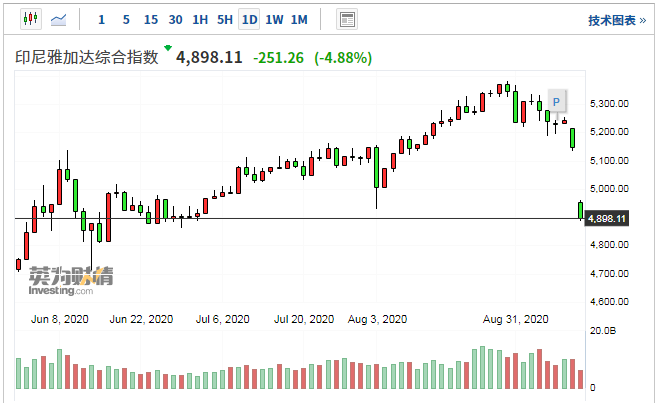Viewport: 658px width, 403px height.
Task: Change the chart to 1W weekly
Action: tap(274, 19)
